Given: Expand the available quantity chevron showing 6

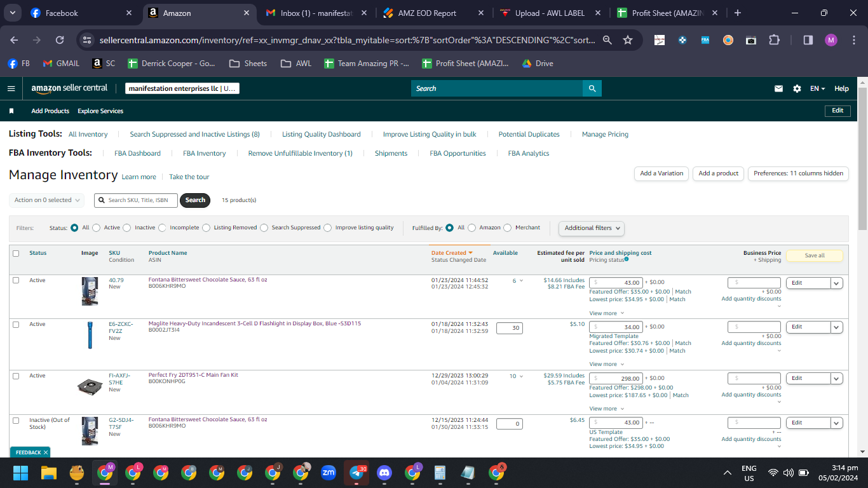Looking at the screenshot, I should 521,281.
